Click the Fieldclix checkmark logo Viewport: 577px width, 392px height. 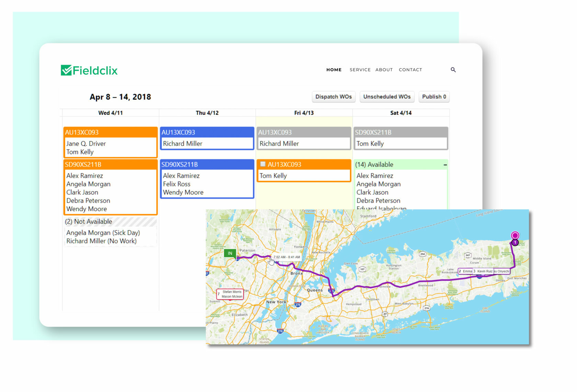point(66,70)
